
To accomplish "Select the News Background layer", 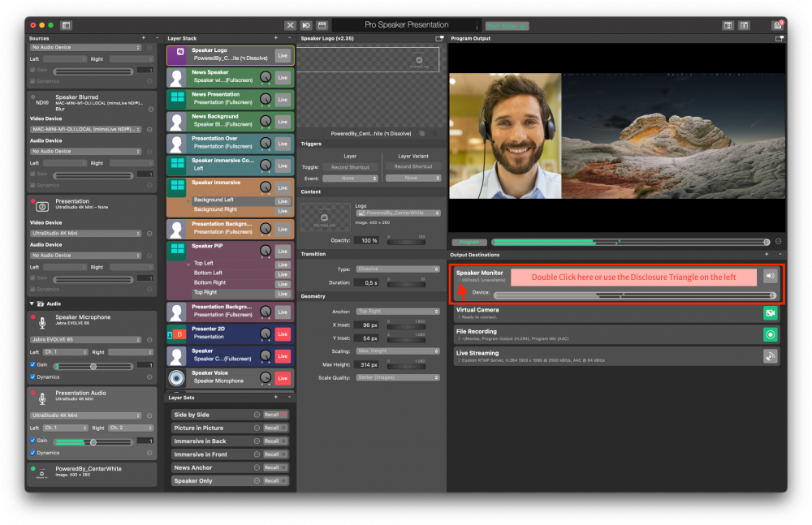I will coord(230,121).
